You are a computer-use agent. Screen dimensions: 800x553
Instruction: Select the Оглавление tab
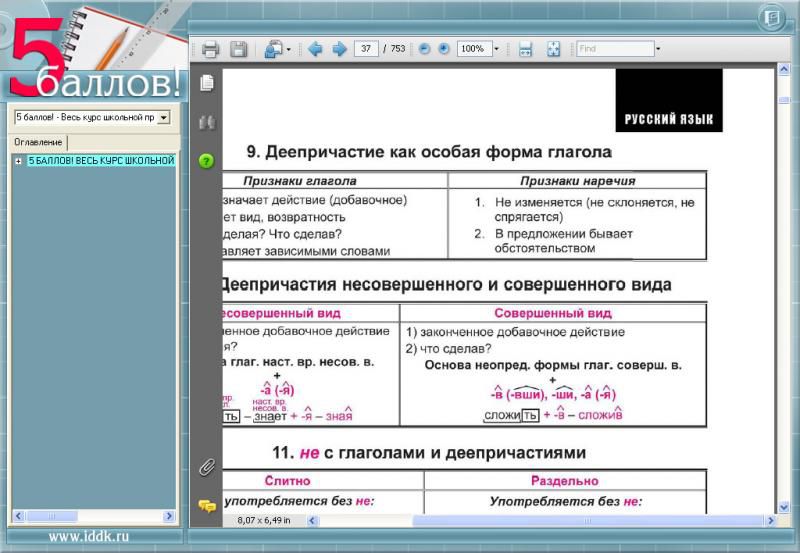pyautogui.click(x=38, y=143)
